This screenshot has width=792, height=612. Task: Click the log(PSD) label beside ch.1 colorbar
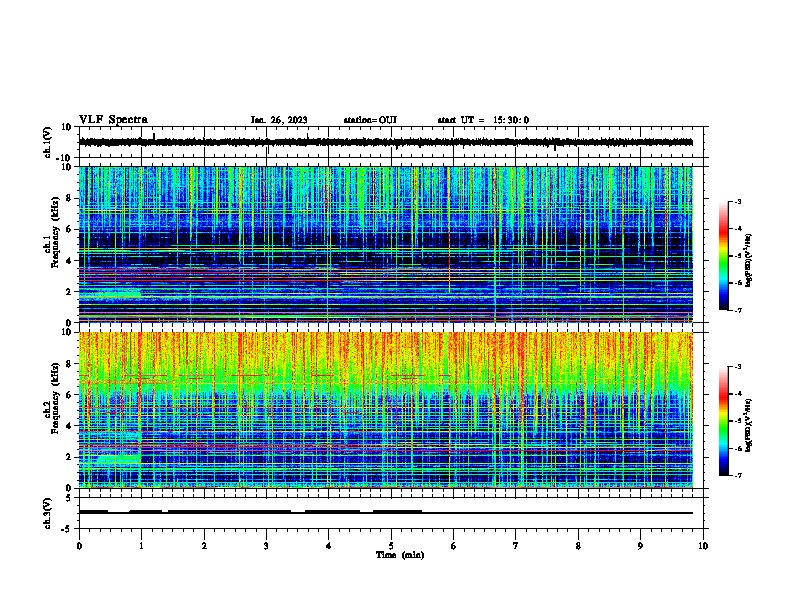point(749,260)
